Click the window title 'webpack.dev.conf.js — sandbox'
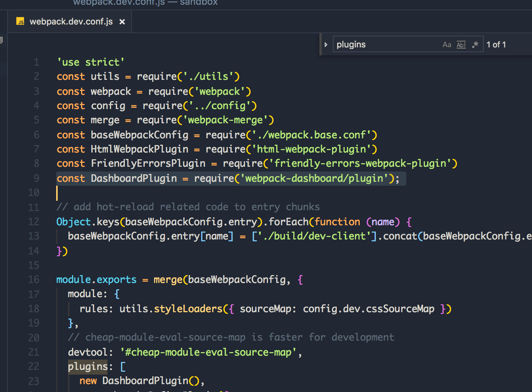Image resolution: width=532 pixels, height=392 pixels. tap(145, 3)
